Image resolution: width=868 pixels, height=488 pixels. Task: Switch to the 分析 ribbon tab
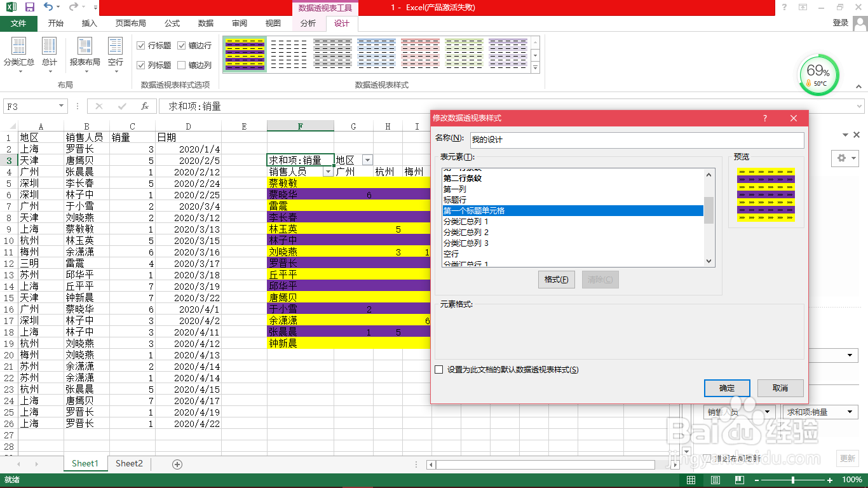coord(308,24)
